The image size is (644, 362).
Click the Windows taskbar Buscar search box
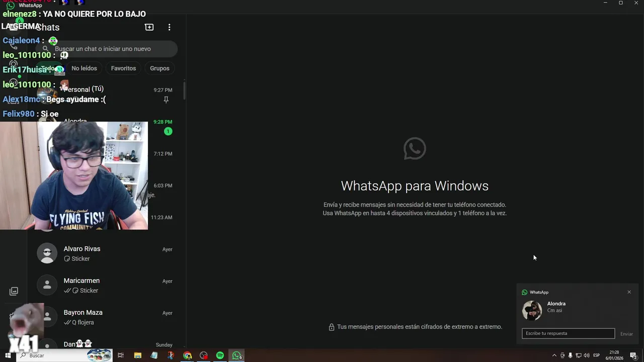point(65,355)
